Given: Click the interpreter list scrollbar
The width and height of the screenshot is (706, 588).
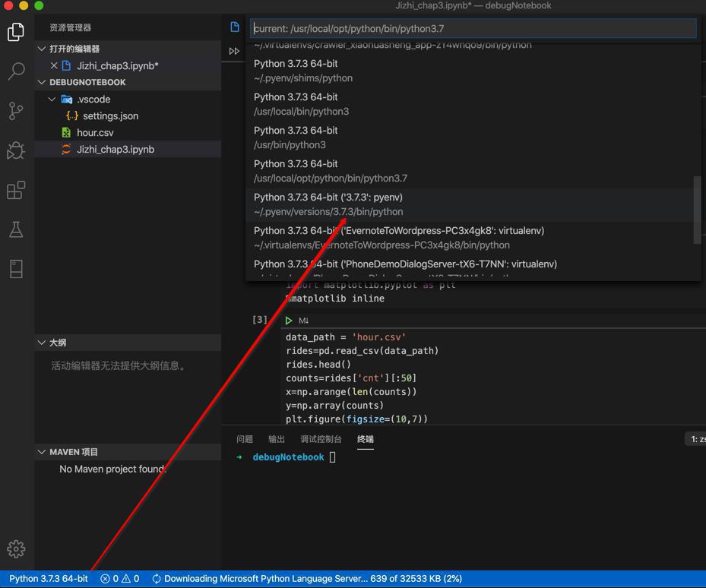Looking at the screenshot, I should (697, 210).
